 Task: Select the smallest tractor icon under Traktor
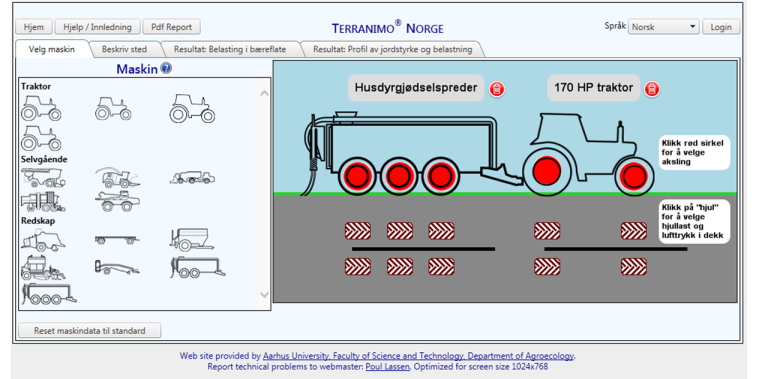(113, 108)
